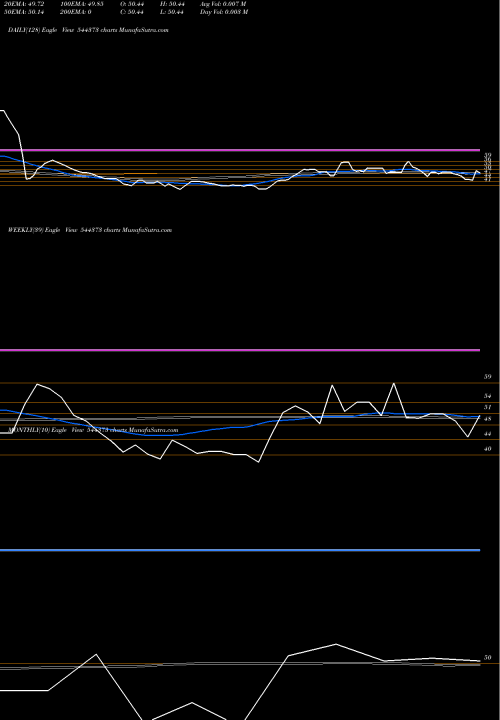500x720 pixels.
Task: Click the DAILY(128) Eagle View chart title
Action: [x=88, y=30]
